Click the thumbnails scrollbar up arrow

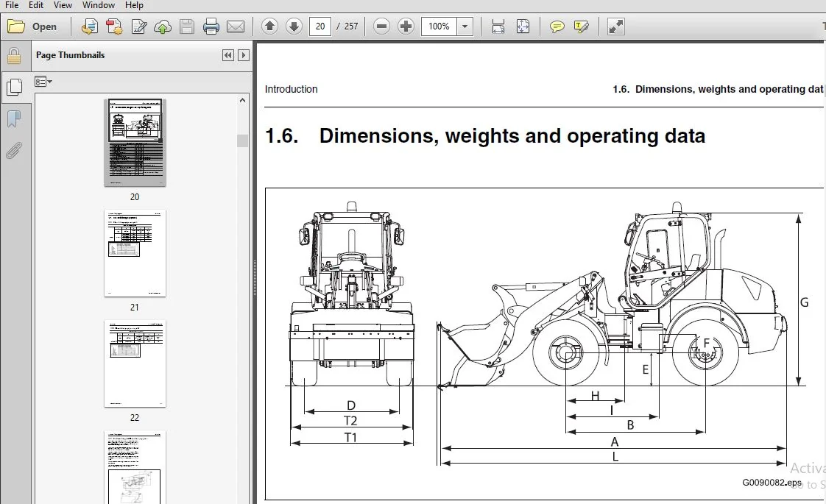pyautogui.click(x=242, y=100)
